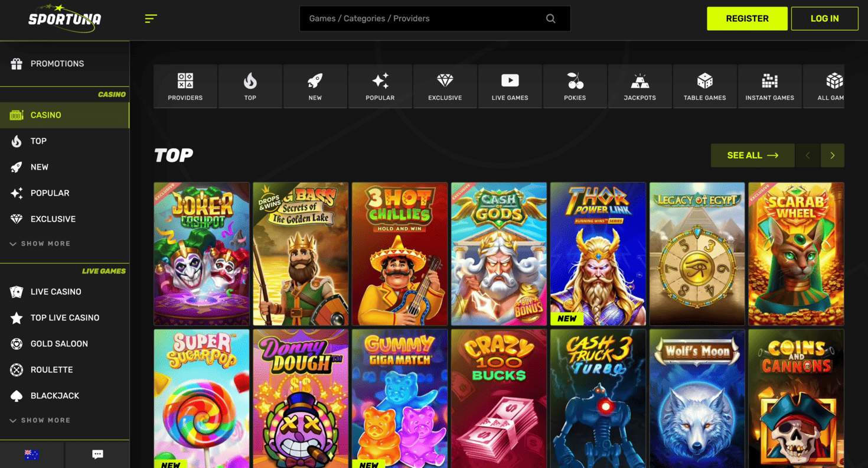Open the Pokies category with cherries icon
The height and width of the screenshot is (468, 868).
(575, 86)
